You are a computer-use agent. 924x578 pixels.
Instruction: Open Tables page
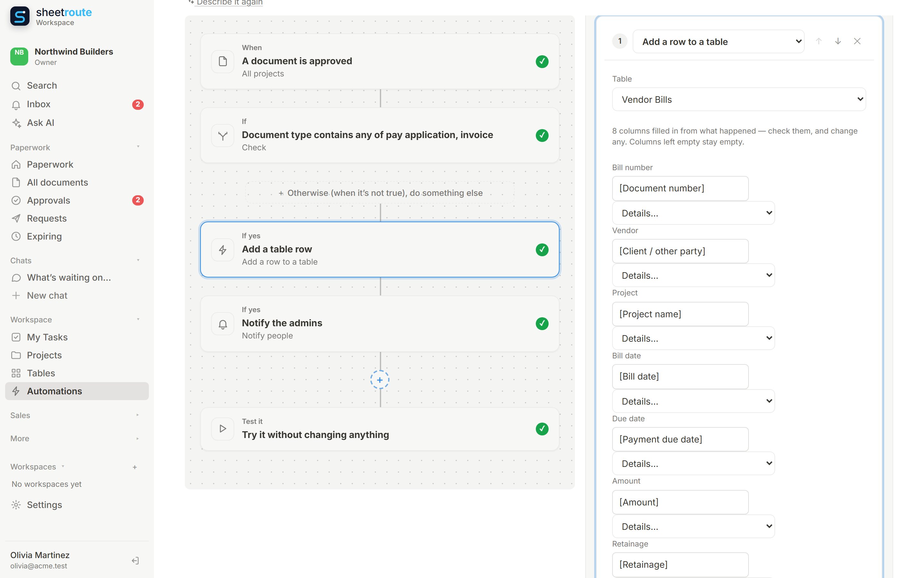tap(77, 373)
